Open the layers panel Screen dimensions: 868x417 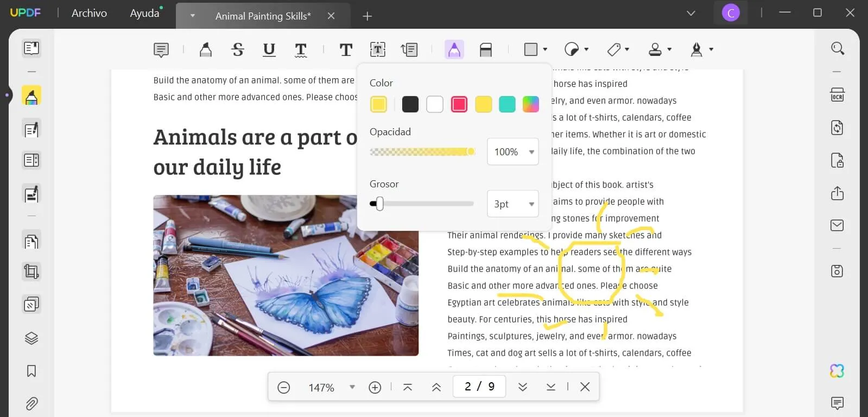point(31,338)
